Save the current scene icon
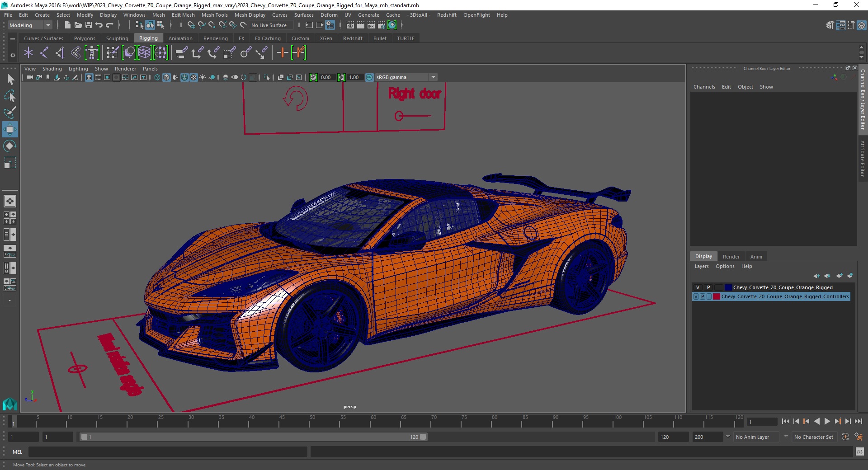Image resolution: width=868 pixels, height=470 pixels. tap(89, 25)
